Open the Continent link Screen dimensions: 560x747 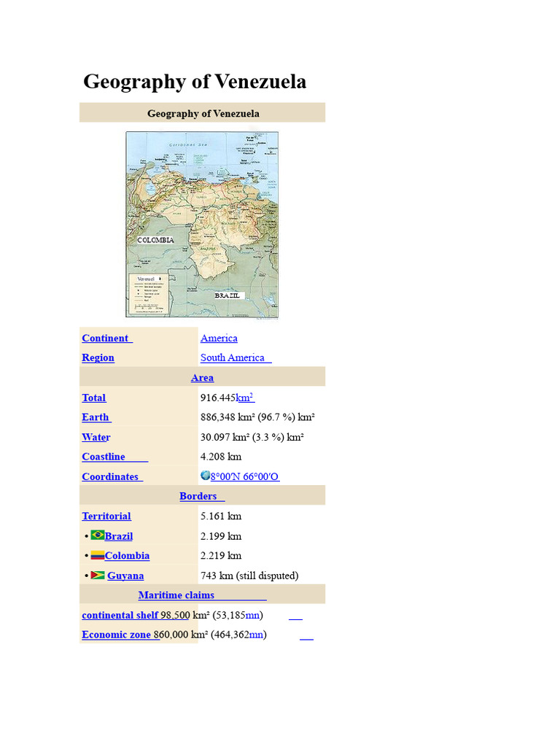[107, 338]
